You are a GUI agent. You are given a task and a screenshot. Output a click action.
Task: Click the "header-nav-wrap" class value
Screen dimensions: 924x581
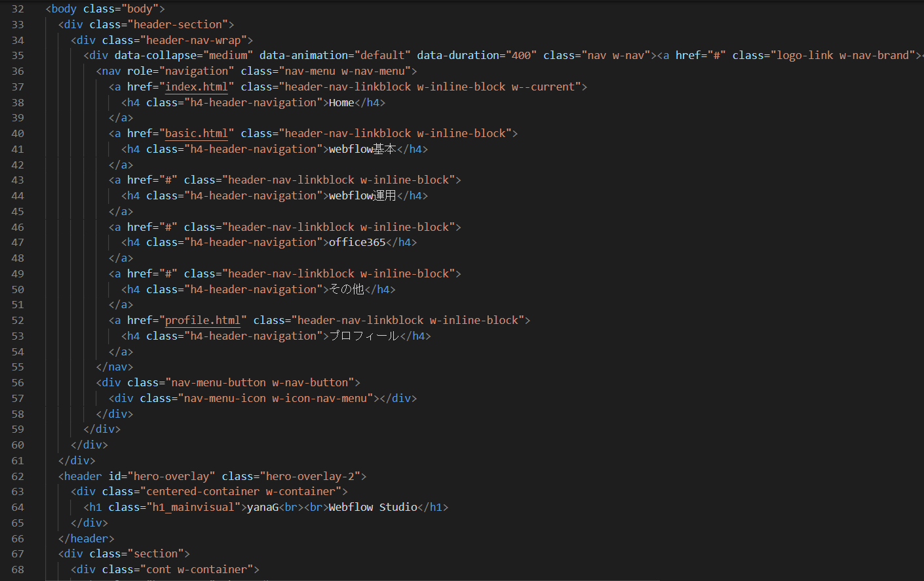[193, 40]
